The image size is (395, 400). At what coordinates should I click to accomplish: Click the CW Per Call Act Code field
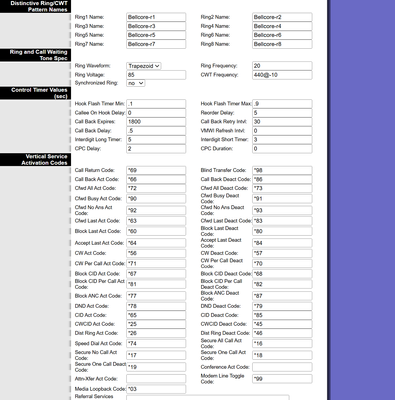tap(156, 264)
